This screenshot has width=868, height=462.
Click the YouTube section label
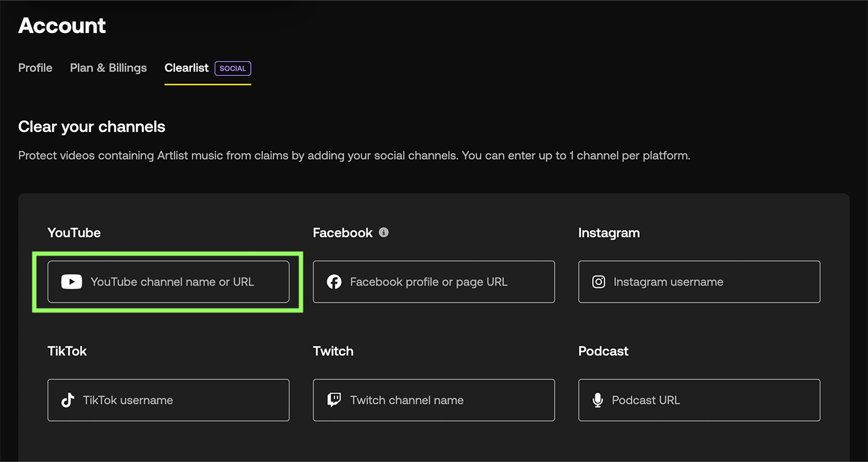coord(74,233)
